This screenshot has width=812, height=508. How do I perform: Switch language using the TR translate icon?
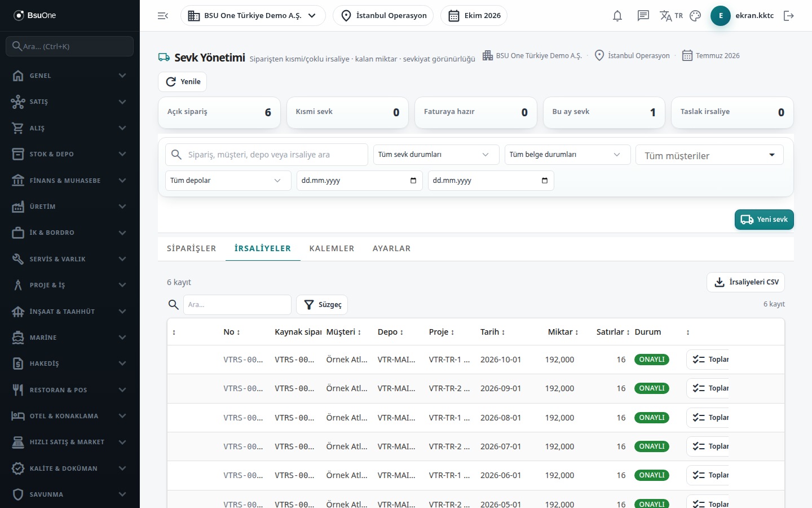point(671,16)
